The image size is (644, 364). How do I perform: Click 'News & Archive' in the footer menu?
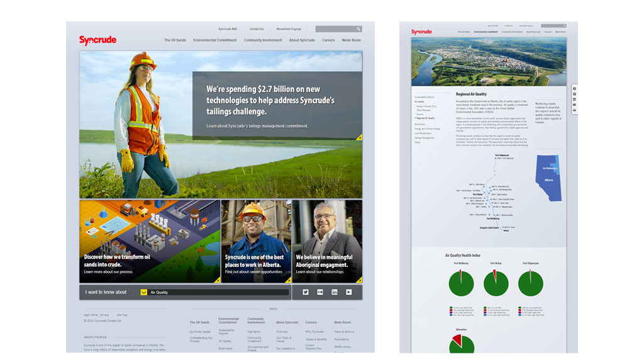[x=344, y=332]
